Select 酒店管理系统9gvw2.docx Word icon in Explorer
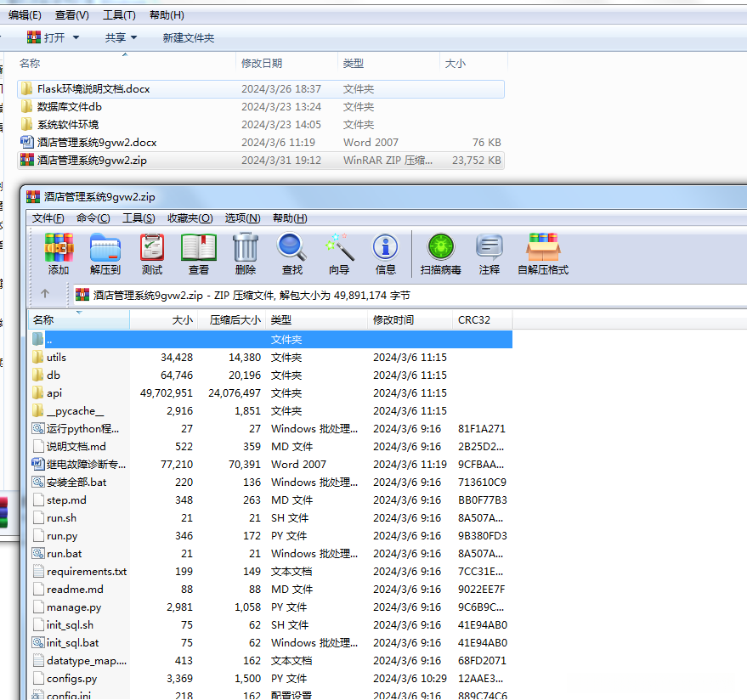 tap(27, 142)
